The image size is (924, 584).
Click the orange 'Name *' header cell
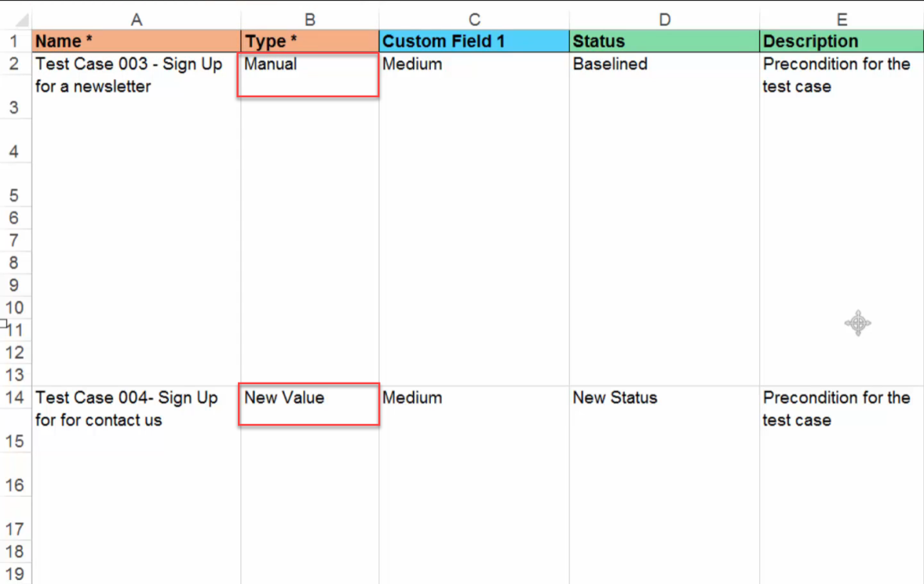point(136,40)
